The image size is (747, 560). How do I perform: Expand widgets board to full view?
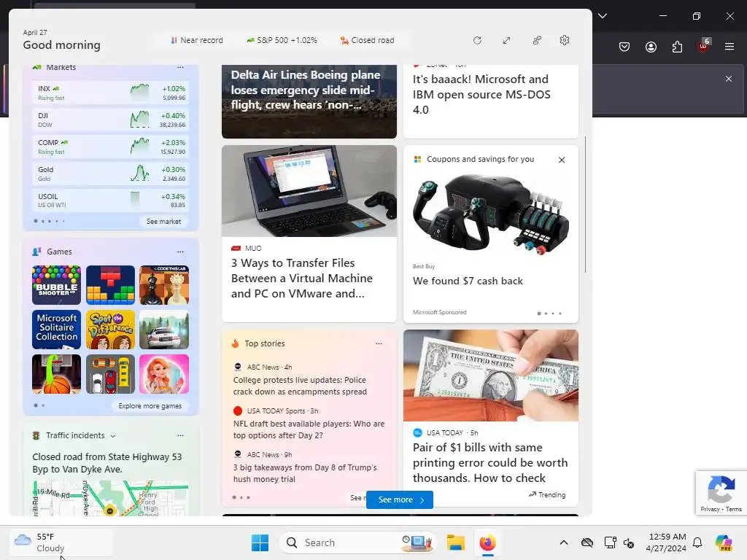(x=506, y=41)
